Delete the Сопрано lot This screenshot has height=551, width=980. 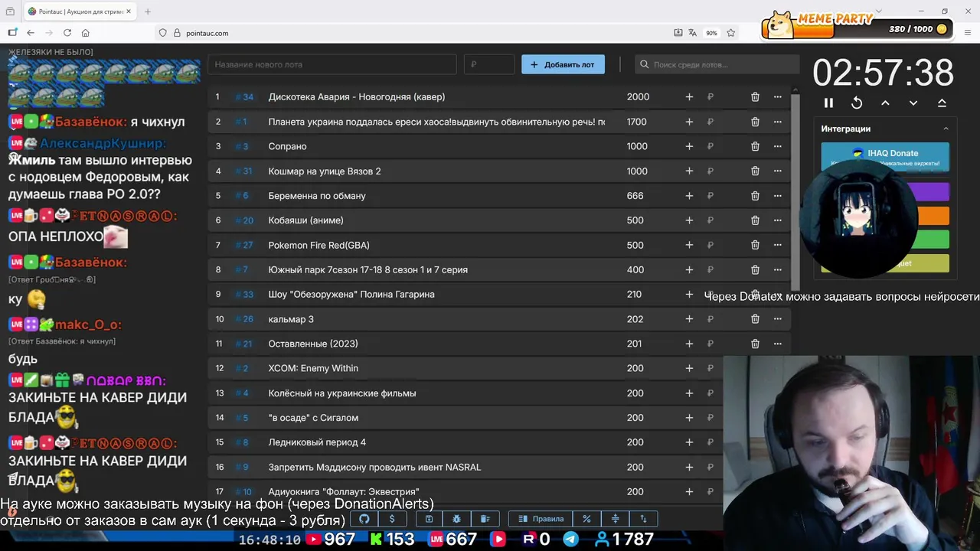point(755,146)
